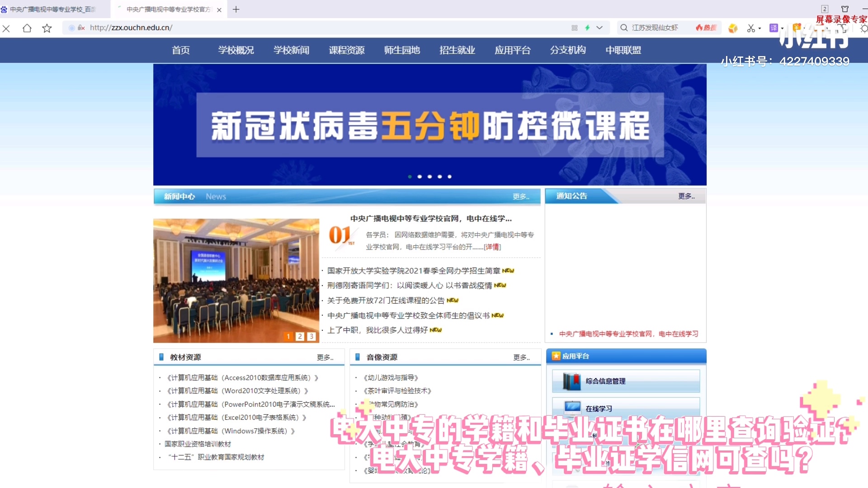Open the 热搜 hot search button
The width and height of the screenshot is (868, 488).
coord(706,28)
